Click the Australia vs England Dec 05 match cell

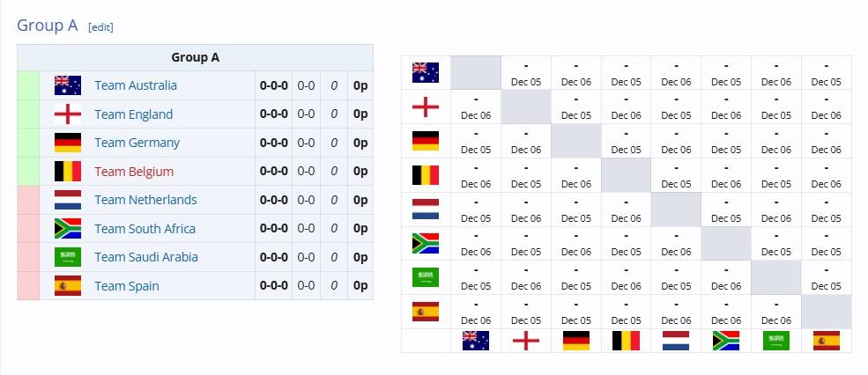pos(526,73)
